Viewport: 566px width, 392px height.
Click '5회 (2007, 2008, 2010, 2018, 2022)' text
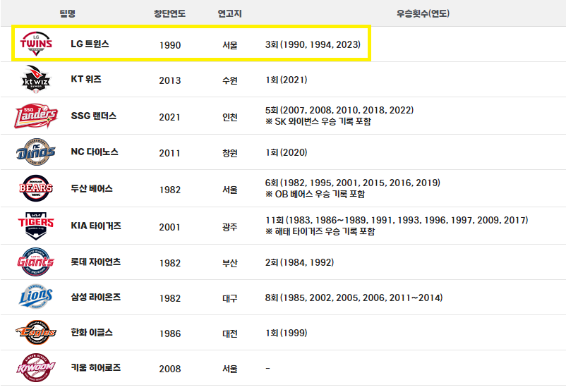point(339,110)
